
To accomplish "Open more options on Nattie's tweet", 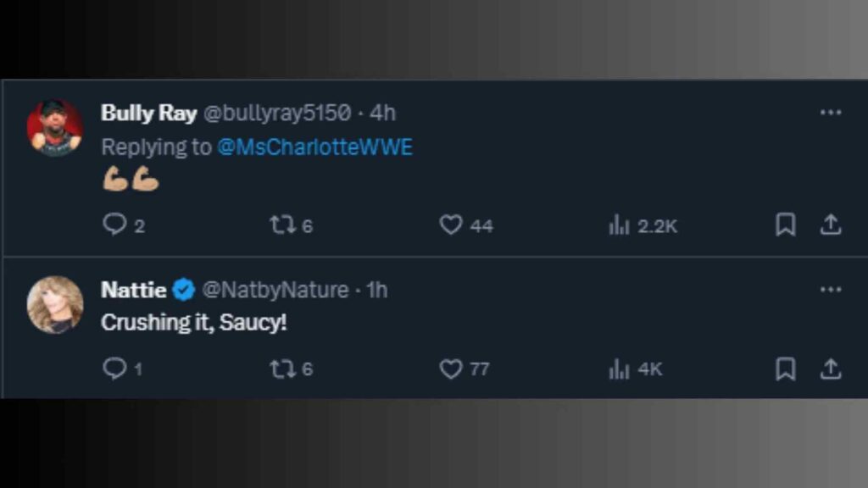I will 831,290.
